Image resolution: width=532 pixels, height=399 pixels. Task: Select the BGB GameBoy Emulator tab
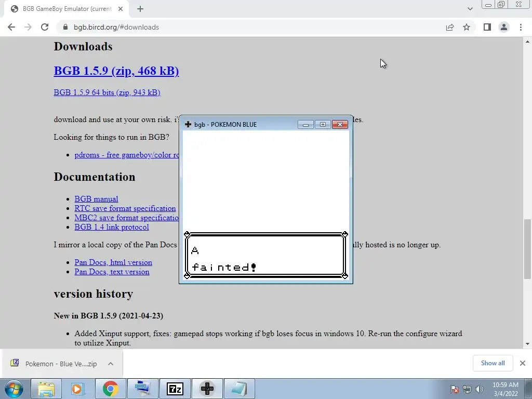[66, 9]
